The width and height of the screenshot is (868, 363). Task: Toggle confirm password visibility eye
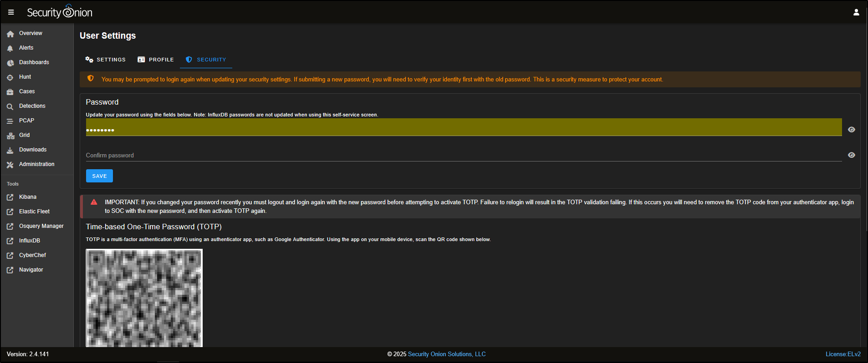851,155
